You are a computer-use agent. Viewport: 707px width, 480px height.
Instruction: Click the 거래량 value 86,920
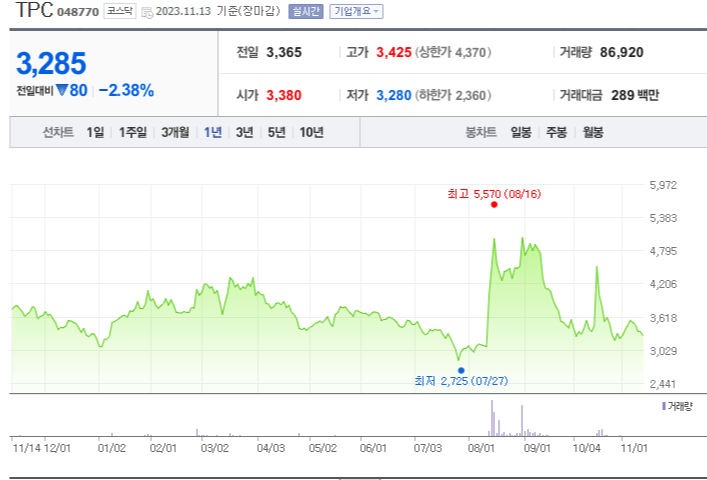621,52
